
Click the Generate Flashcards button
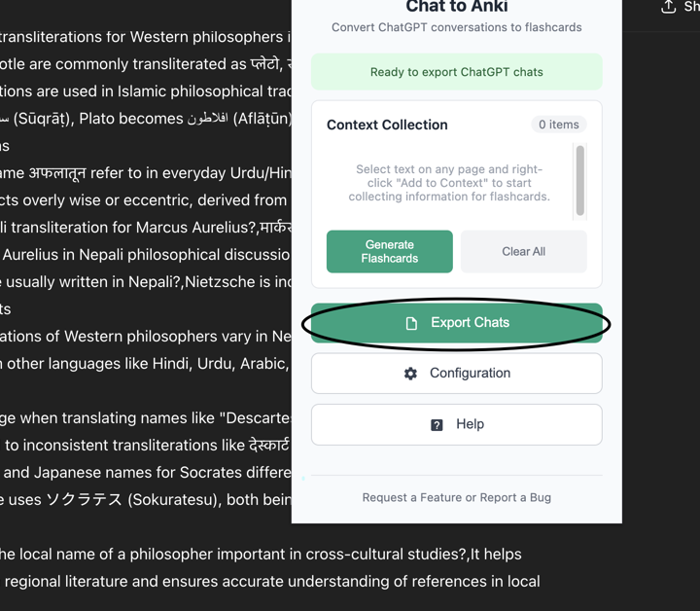tap(389, 251)
